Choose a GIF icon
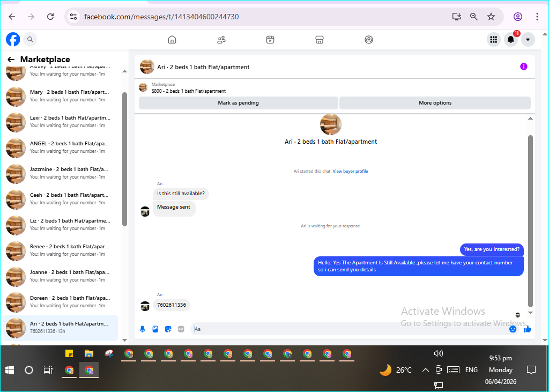The width and height of the screenshot is (549, 392). (181, 329)
